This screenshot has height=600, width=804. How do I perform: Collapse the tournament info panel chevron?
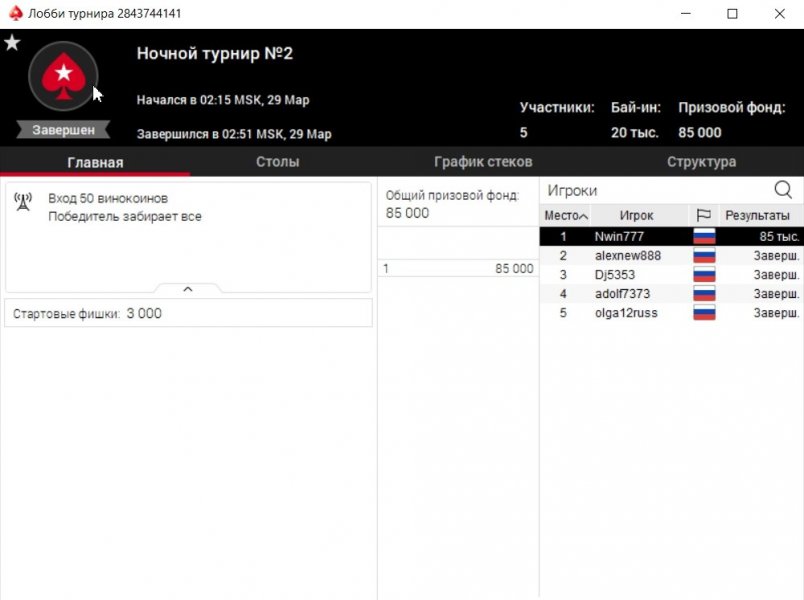point(188,289)
